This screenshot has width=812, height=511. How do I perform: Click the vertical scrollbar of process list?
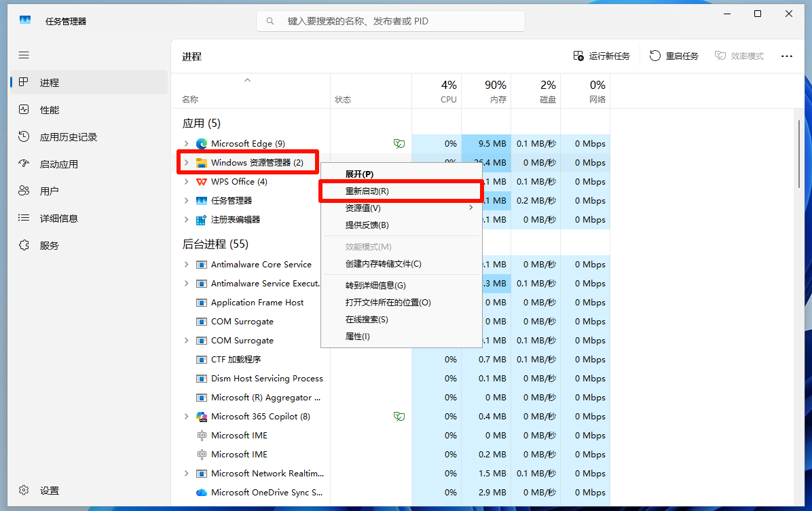(799, 154)
